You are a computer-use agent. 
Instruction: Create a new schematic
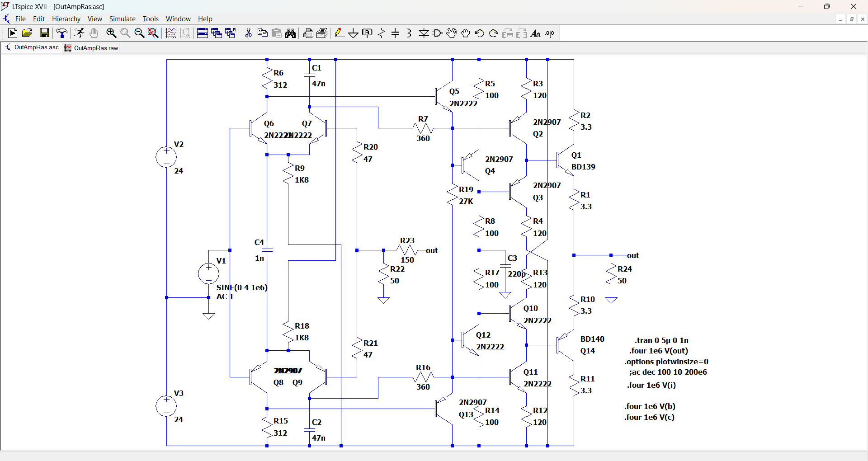pyautogui.click(x=13, y=33)
